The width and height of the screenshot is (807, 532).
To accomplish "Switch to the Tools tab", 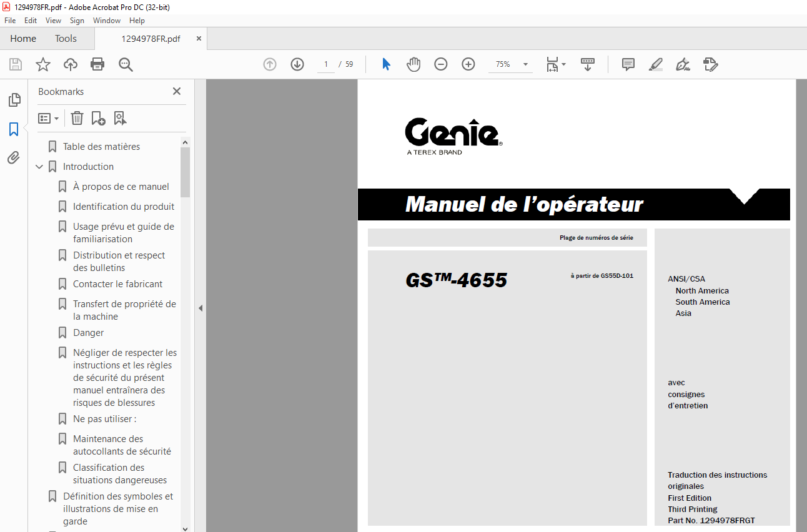I will click(x=66, y=39).
